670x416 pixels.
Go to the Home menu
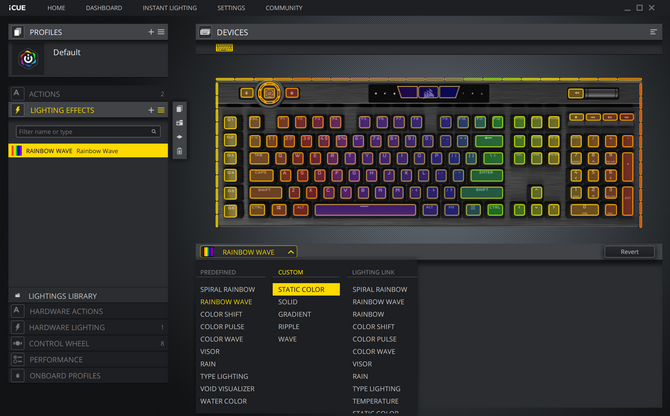pyautogui.click(x=56, y=8)
